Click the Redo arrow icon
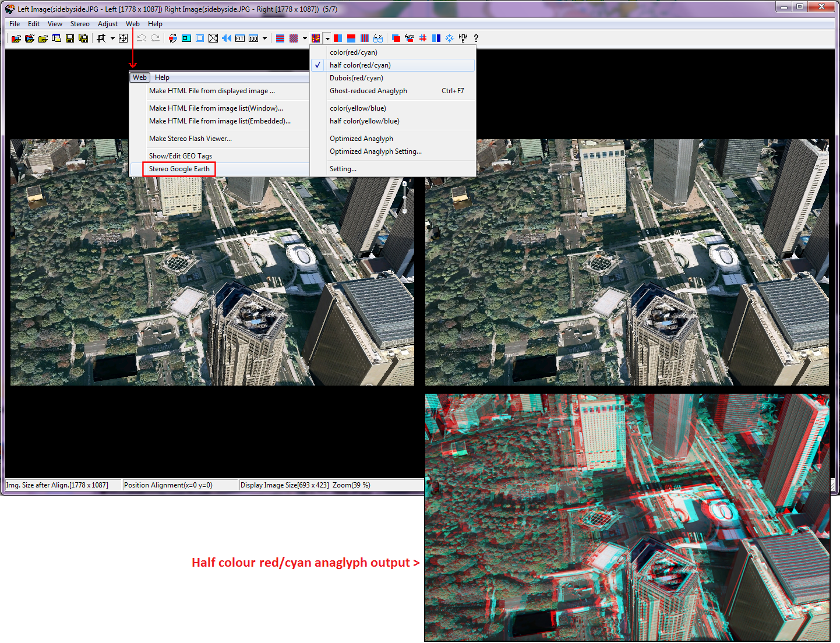 [155, 38]
